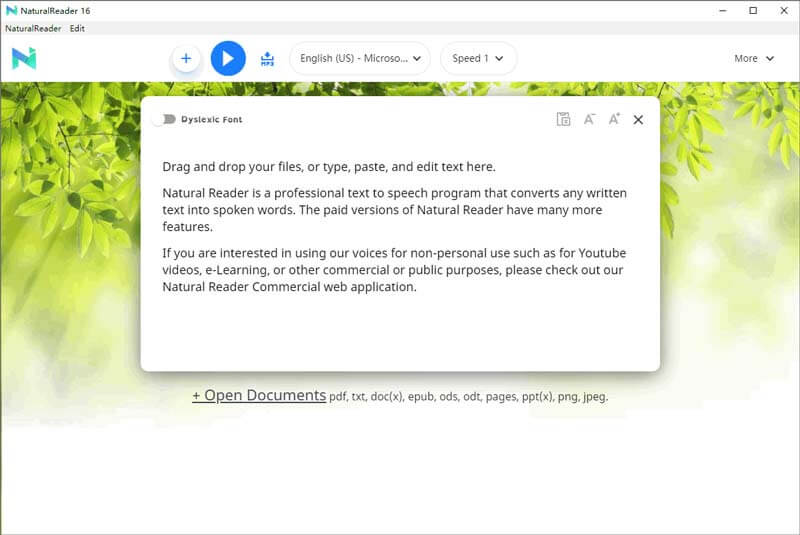Open the More dropdown menu
The width and height of the screenshot is (800, 535).
(754, 59)
